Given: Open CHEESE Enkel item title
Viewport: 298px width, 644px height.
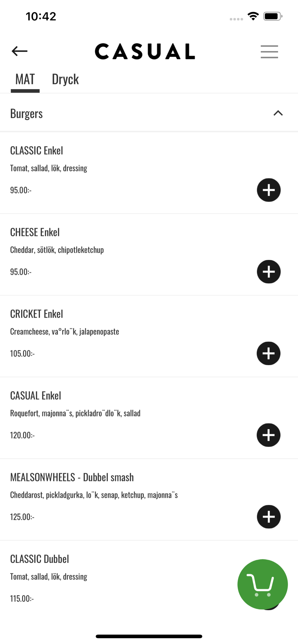Looking at the screenshot, I should [35, 232].
